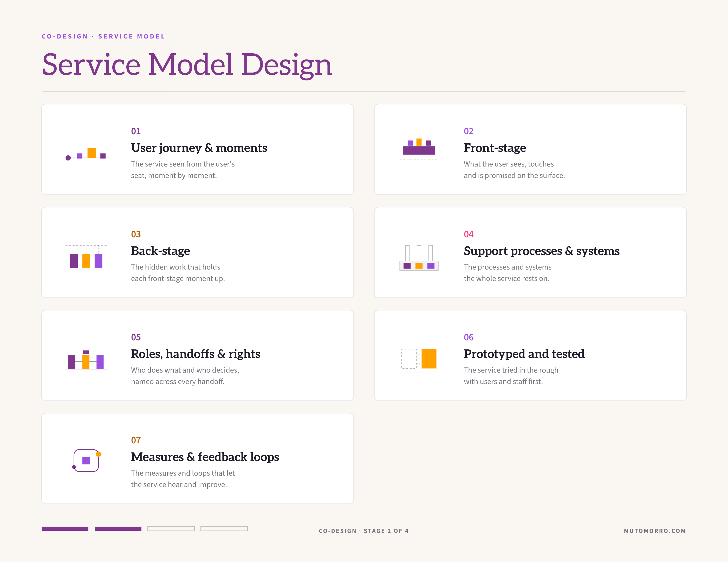Click the number 07 label
Image resolution: width=728 pixels, height=562 pixels.
[x=136, y=440]
